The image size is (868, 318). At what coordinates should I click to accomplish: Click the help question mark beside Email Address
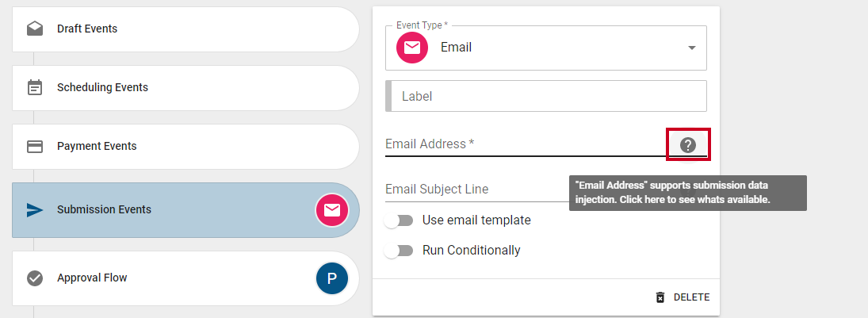(x=687, y=145)
